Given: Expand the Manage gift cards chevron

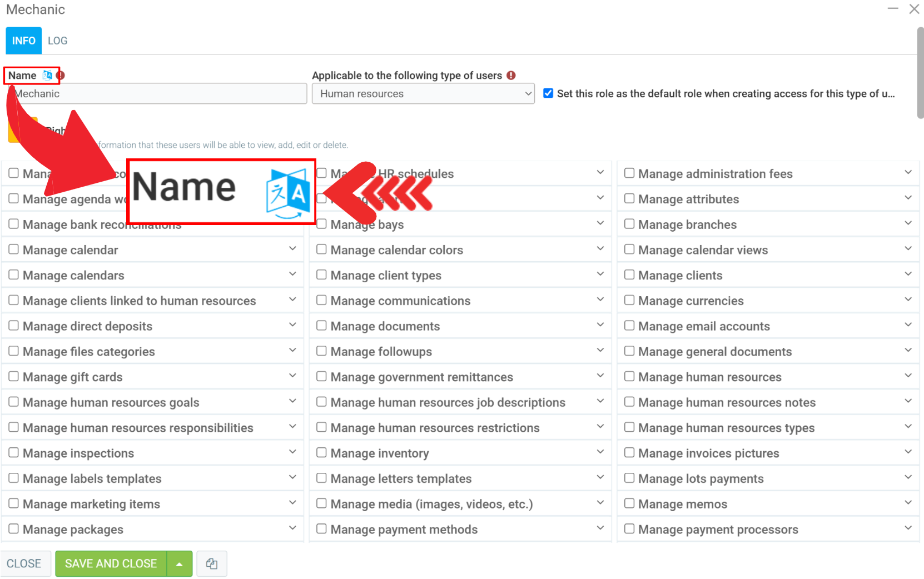Looking at the screenshot, I should coord(292,376).
